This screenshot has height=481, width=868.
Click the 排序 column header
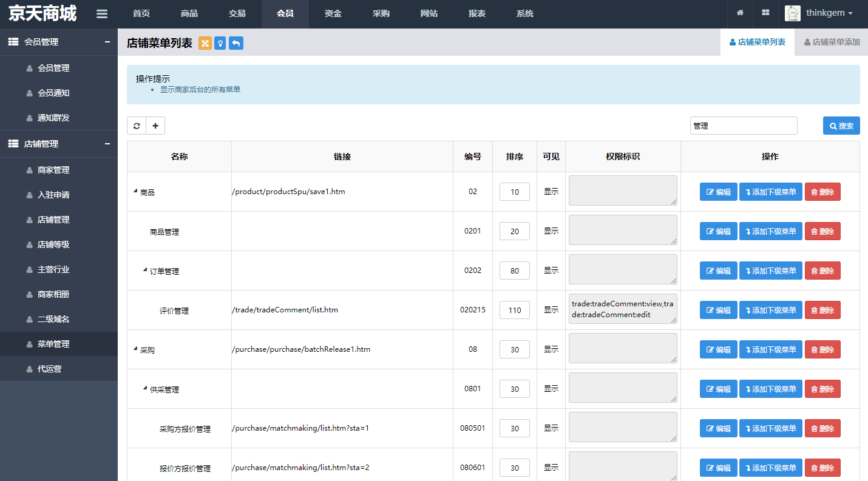(515, 156)
